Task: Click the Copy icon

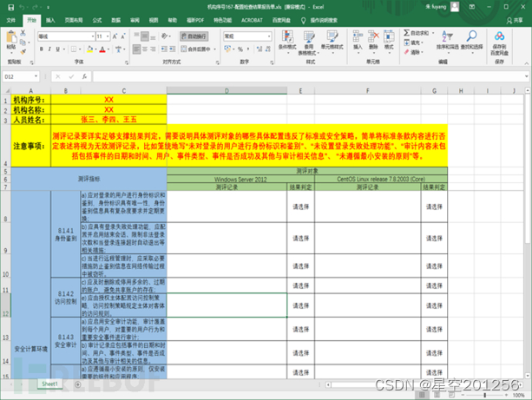Action: point(23,43)
